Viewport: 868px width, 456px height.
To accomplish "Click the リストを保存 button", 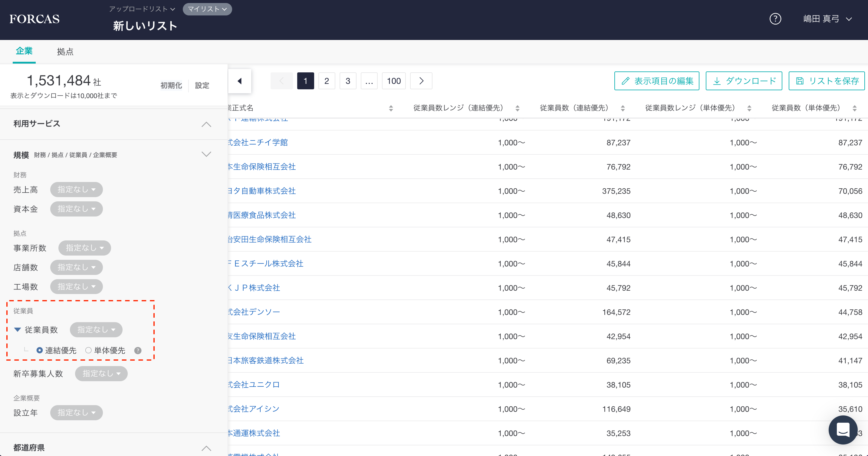I will tap(827, 81).
